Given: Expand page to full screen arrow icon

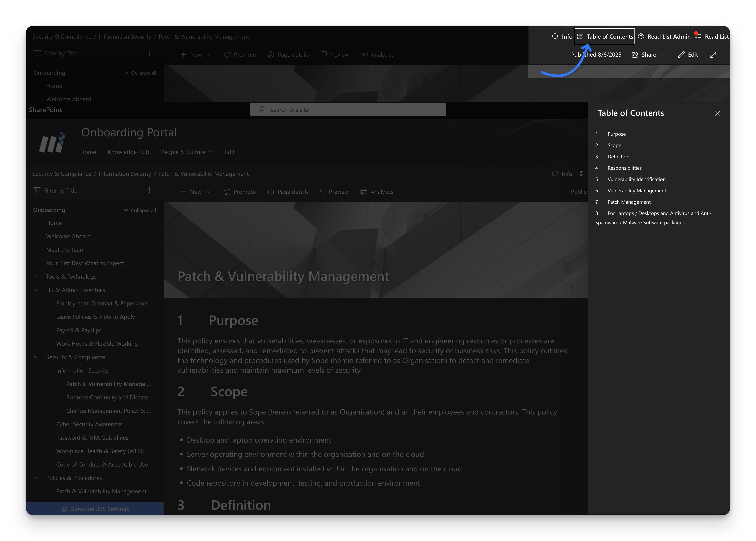Looking at the screenshot, I should click(713, 55).
